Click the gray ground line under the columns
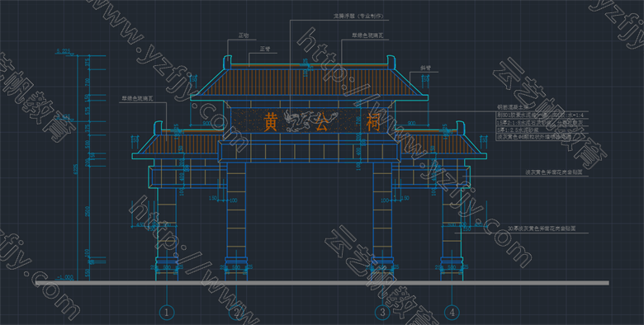 tap(322, 283)
